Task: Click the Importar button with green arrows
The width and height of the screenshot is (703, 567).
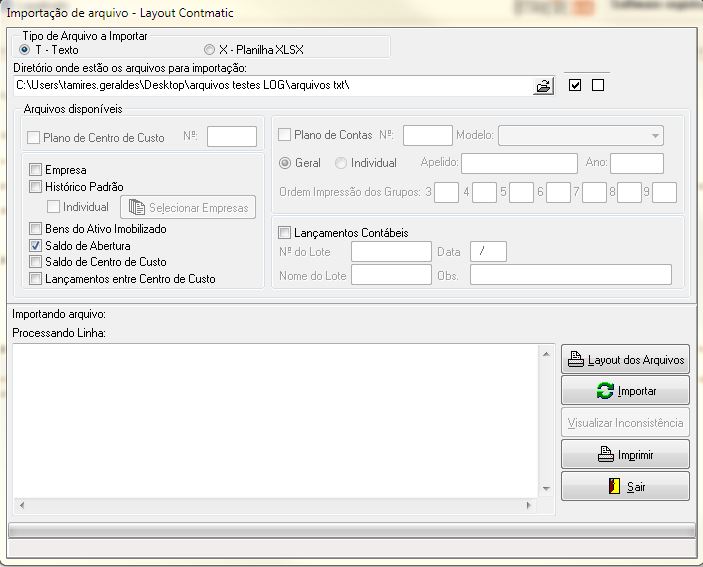Action: pos(625,390)
